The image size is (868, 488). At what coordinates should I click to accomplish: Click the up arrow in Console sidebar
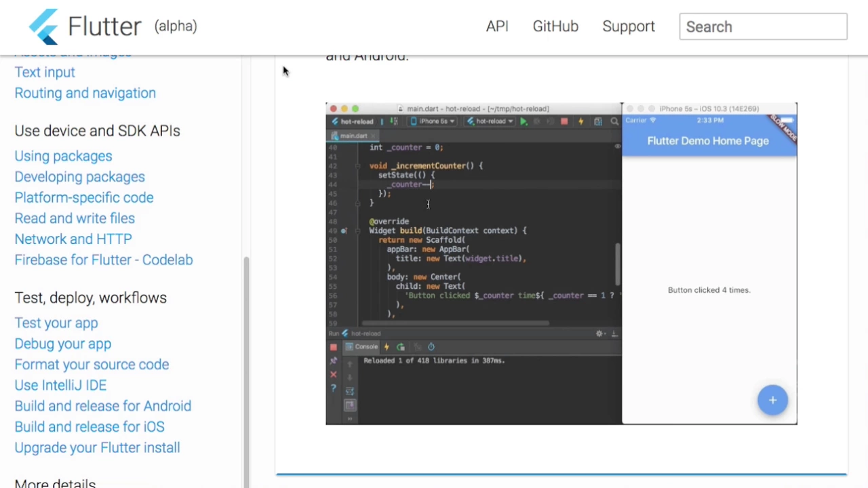click(350, 364)
